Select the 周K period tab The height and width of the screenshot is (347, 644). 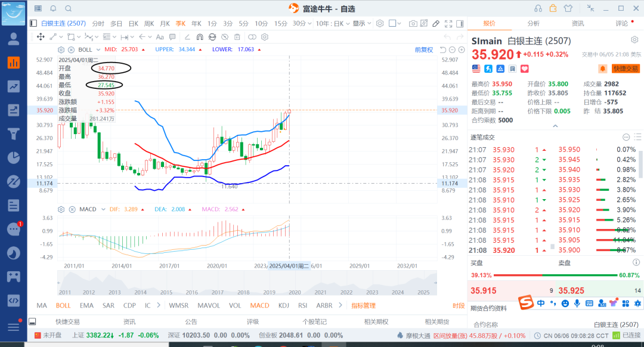pos(149,23)
